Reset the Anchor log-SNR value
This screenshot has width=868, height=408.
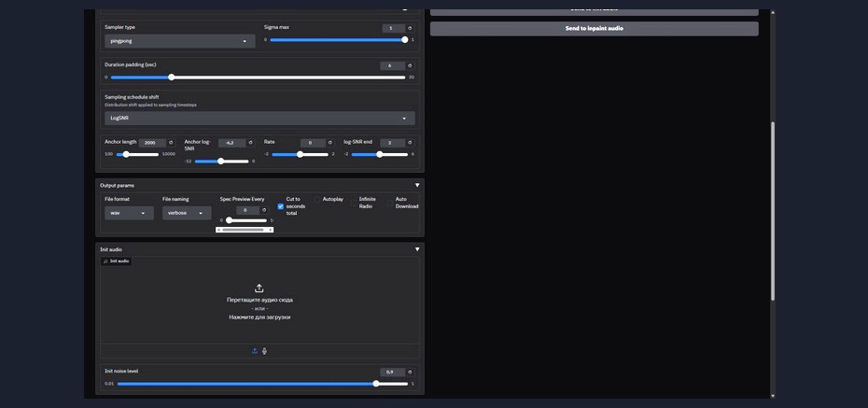click(250, 142)
